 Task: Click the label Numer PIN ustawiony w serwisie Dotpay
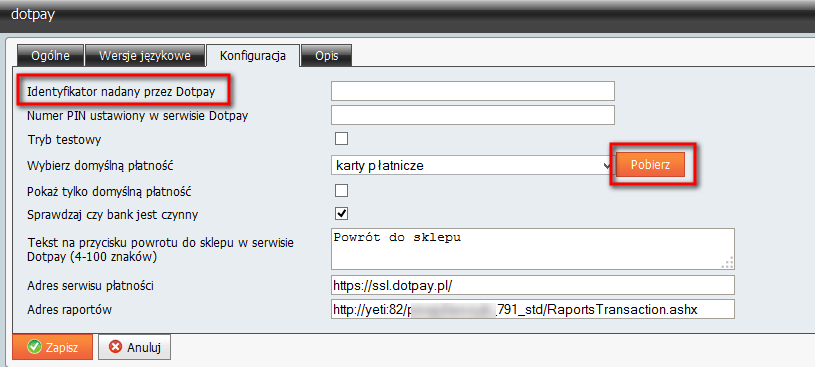pos(137,116)
